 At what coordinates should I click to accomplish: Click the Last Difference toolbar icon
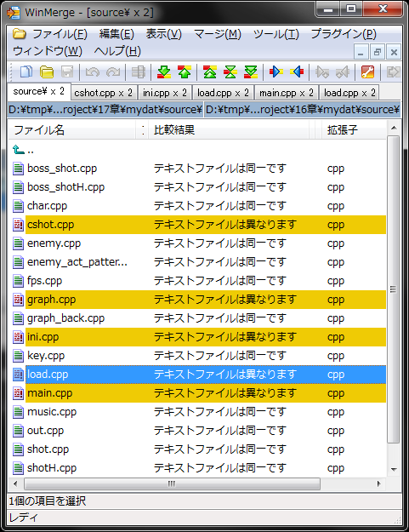[x=251, y=72]
